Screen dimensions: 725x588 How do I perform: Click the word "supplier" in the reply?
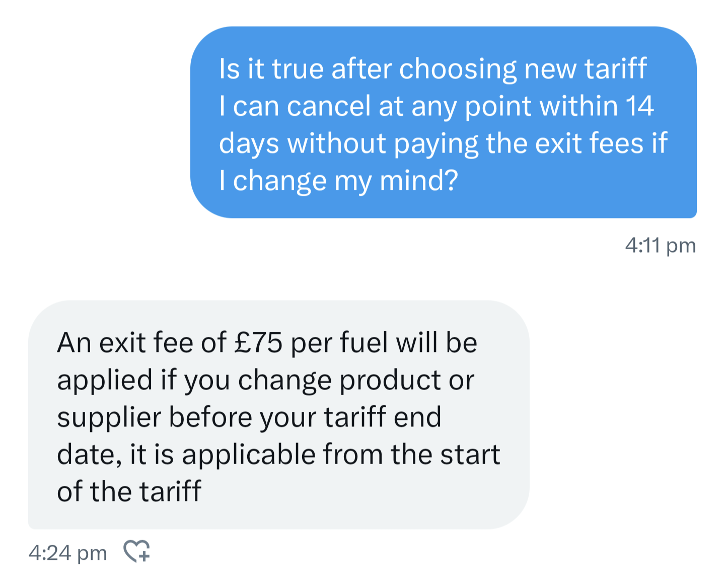click(x=109, y=418)
